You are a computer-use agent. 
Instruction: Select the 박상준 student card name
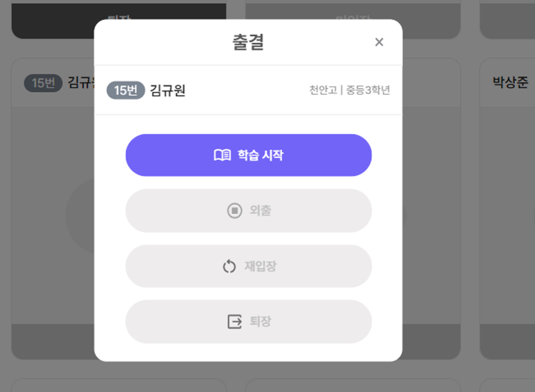(x=510, y=82)
